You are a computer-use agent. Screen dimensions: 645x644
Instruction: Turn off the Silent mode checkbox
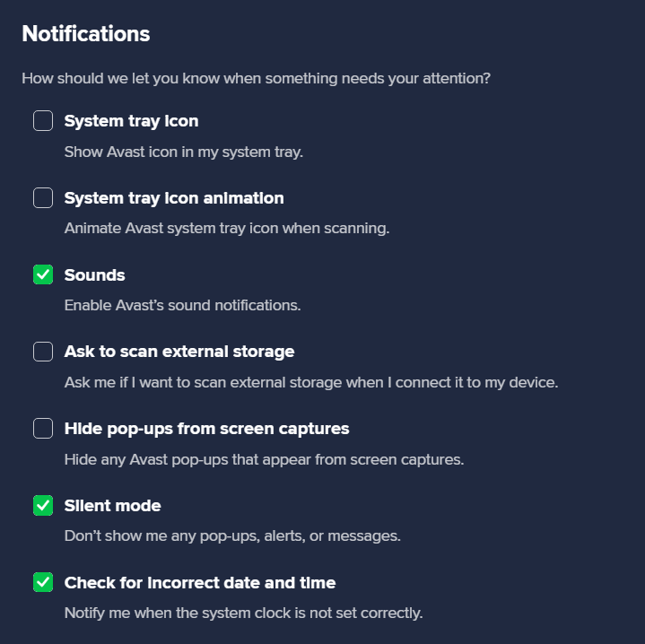tap(43, 506)
